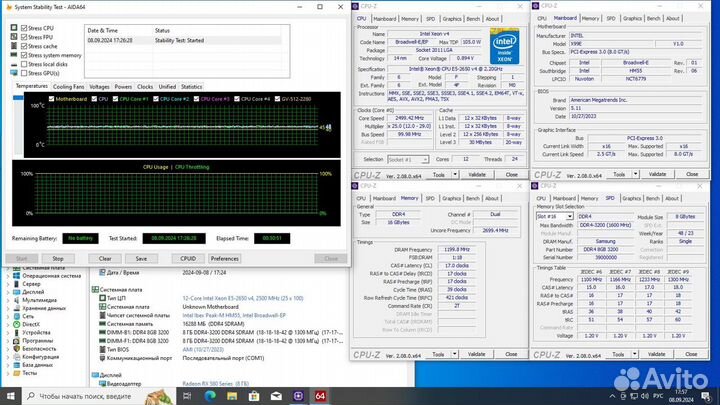Click the Stop button in stability test
Image resolution: width=720 pixels, height=405 pixels.
click(x=58, y=259)
